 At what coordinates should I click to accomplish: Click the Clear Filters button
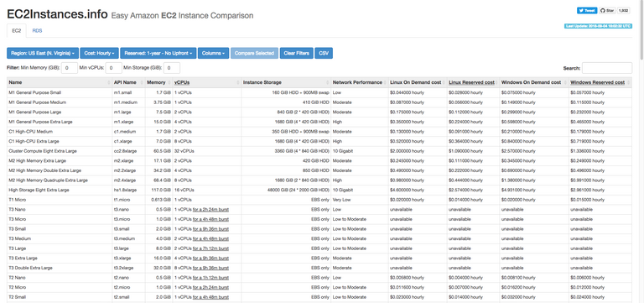tap(297, 53)
